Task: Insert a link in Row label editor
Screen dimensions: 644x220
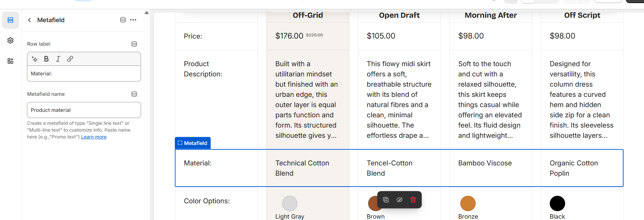Action: (x=70, y=59)
